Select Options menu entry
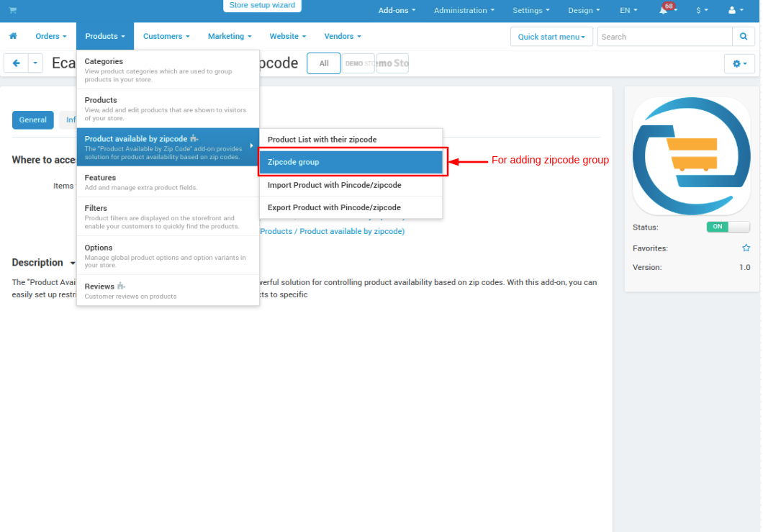 click(168, 256)
